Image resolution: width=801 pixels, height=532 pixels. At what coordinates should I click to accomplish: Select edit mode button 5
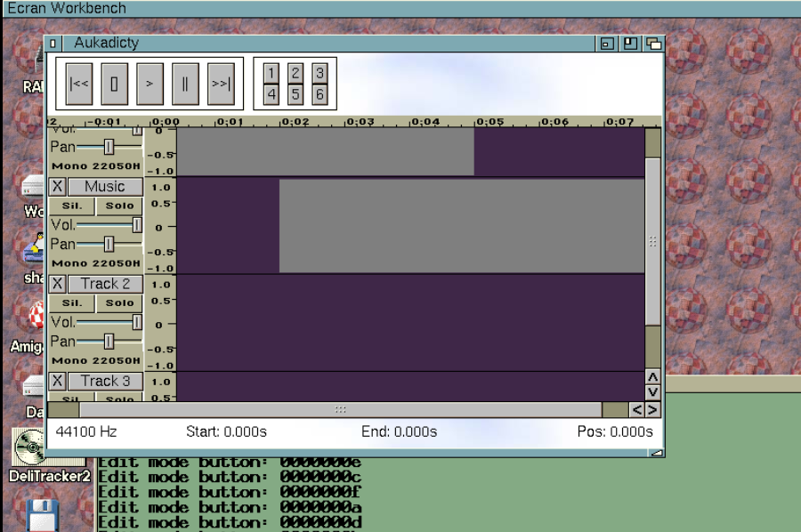pos(295,93)
